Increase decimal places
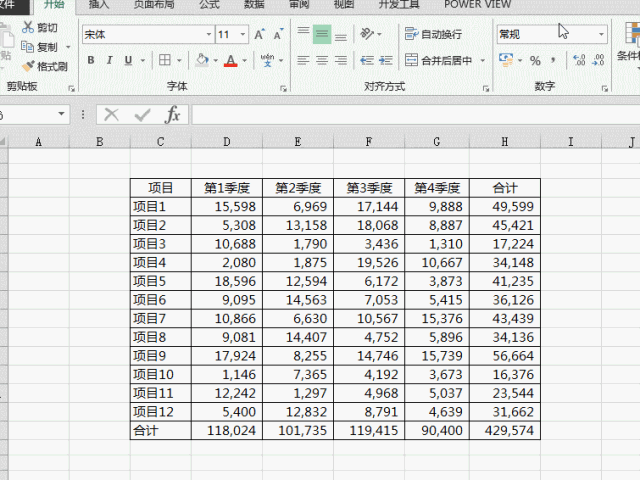This screenshot has width=640, height=480. tap(579, 60)
